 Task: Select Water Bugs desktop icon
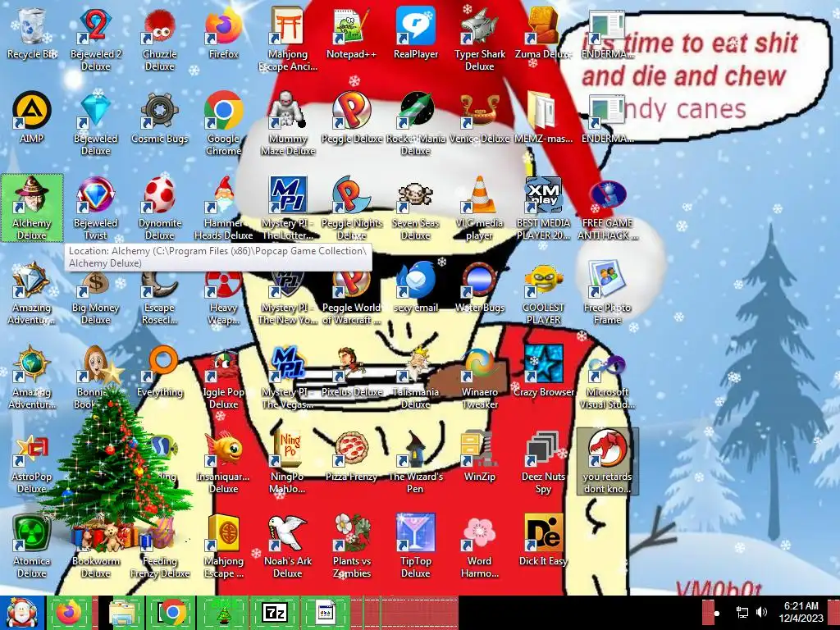coord(479,286)
